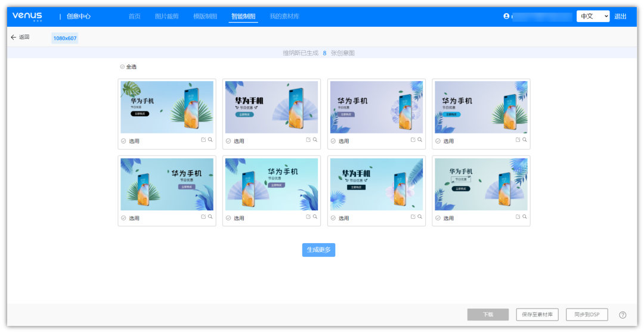Screen dimensions: 644x333
Task: Open the 中文 language dropdown
Action: 593,16
